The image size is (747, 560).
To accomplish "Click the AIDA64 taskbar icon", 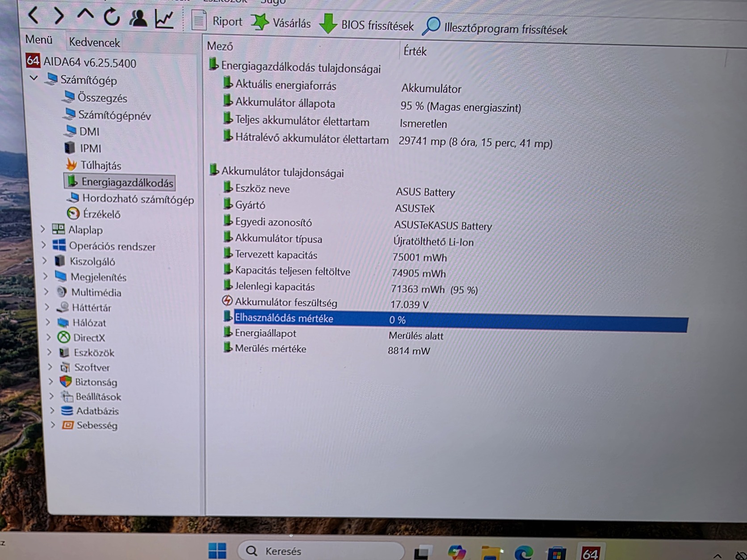I will point(590,553).
